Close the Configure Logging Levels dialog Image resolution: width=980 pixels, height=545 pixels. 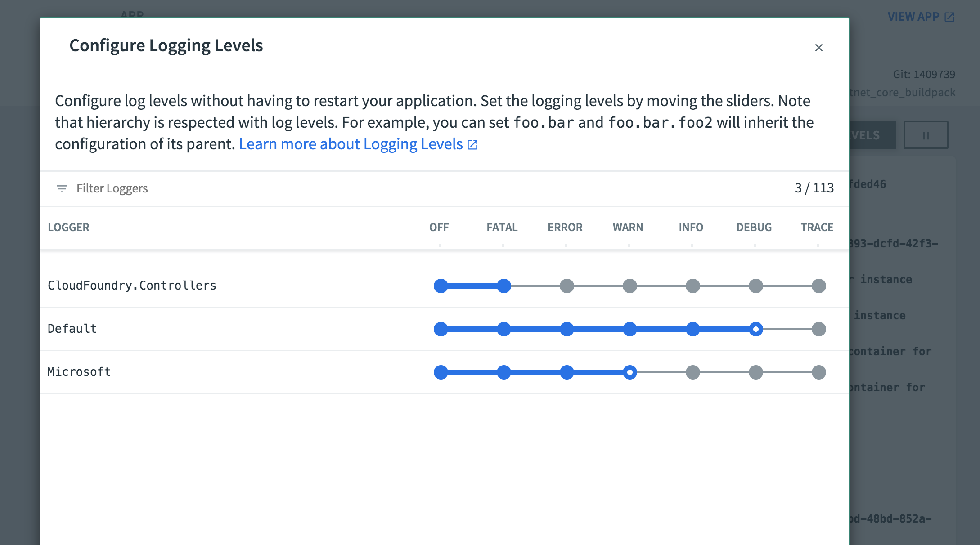[x=818, y=48]
